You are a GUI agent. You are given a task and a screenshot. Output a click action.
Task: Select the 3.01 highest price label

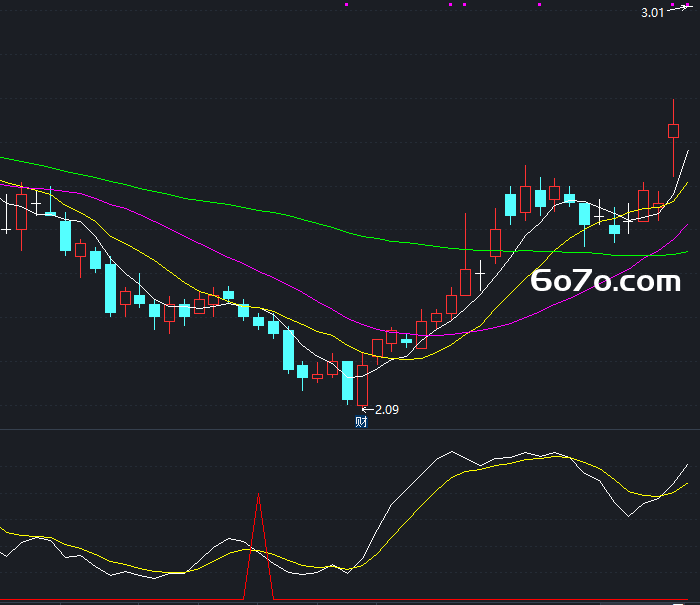click(653, 13)
